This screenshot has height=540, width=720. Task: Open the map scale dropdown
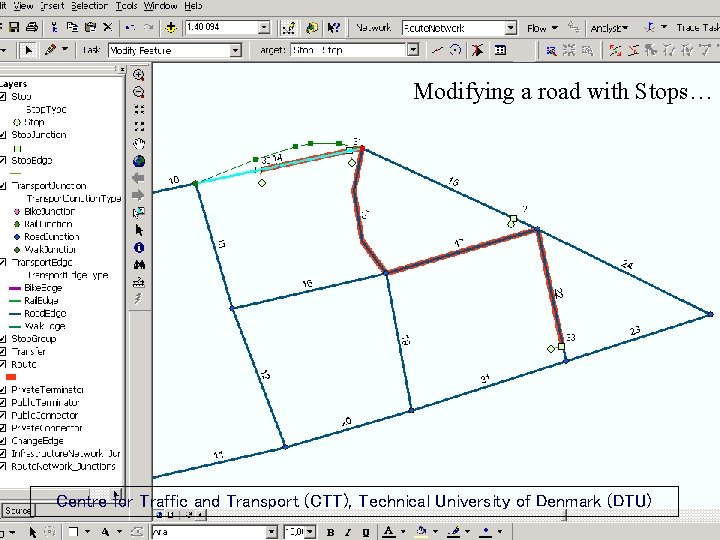coord(264,28)
